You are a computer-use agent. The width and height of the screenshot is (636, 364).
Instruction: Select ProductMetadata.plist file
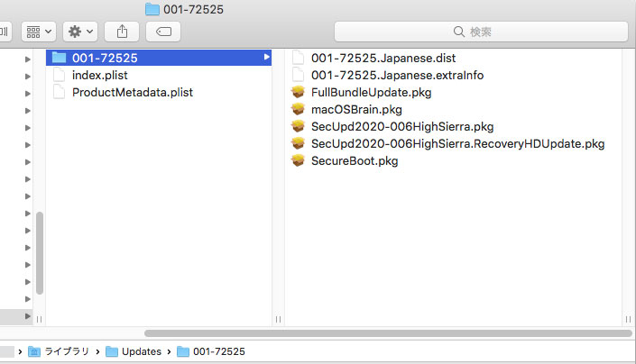133,92
